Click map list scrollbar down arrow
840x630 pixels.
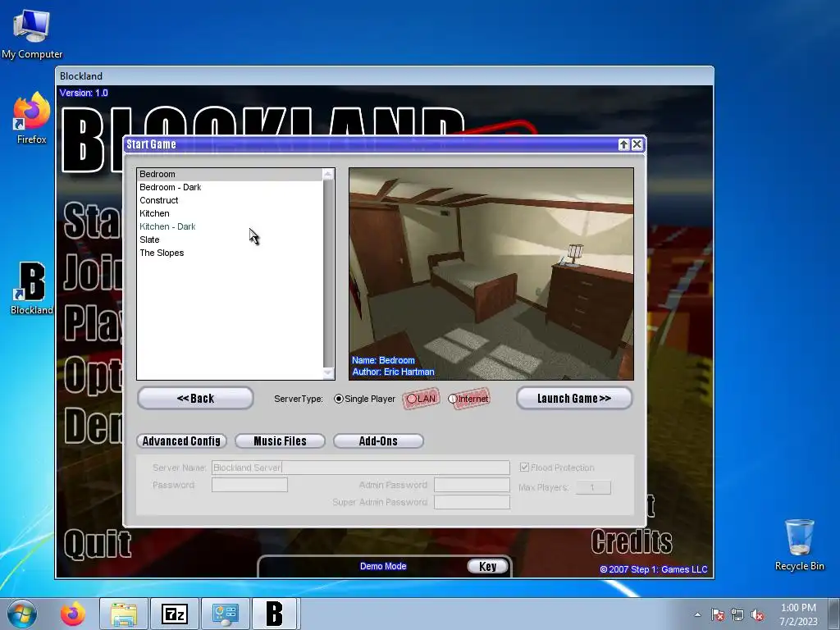[x=328, y=373]
